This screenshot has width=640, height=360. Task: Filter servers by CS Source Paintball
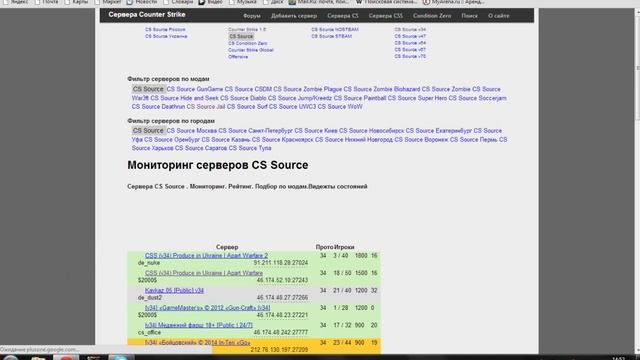click(360, 98)
